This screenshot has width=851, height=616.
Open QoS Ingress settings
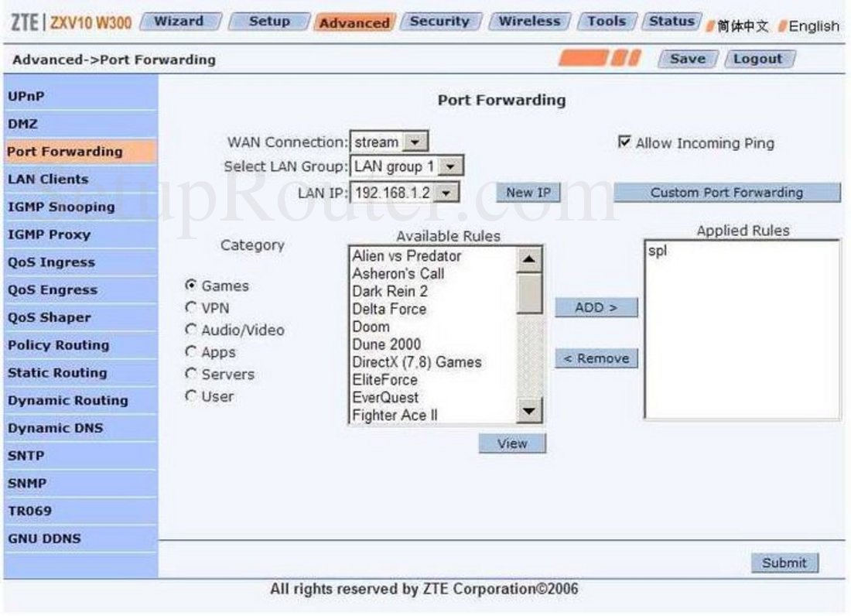80,262
